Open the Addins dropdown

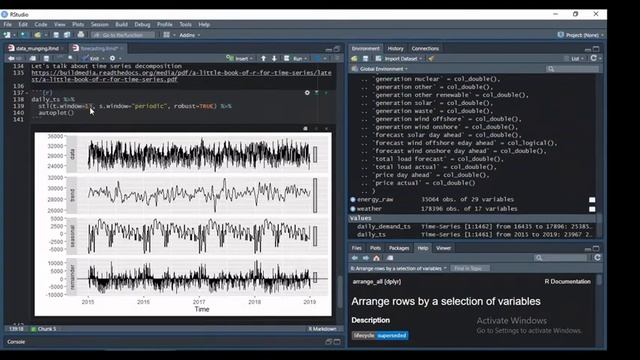(190, 35)
